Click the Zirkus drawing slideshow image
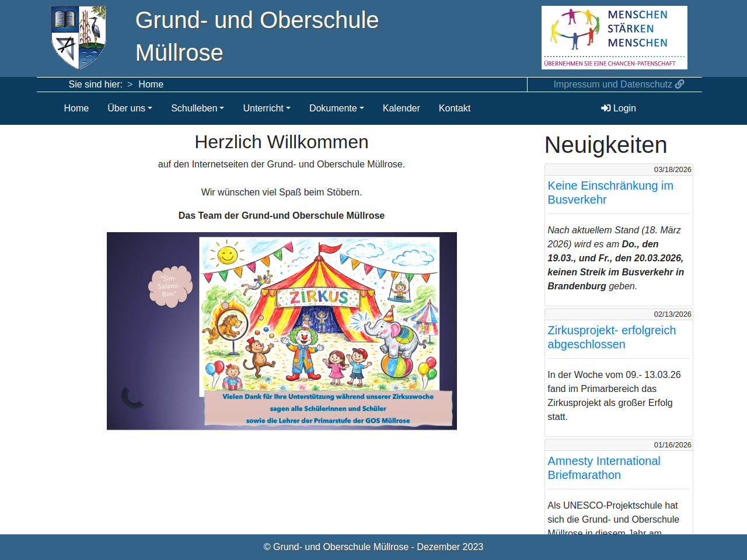 click(x=319, y=315)
